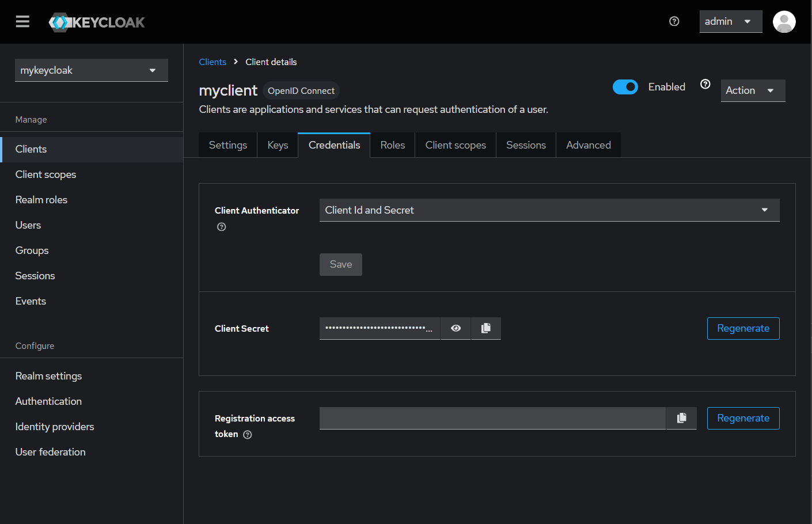Copy the client secret to clipboard
Viewport: 812px width, 524px height.
[x=486, y=328]
